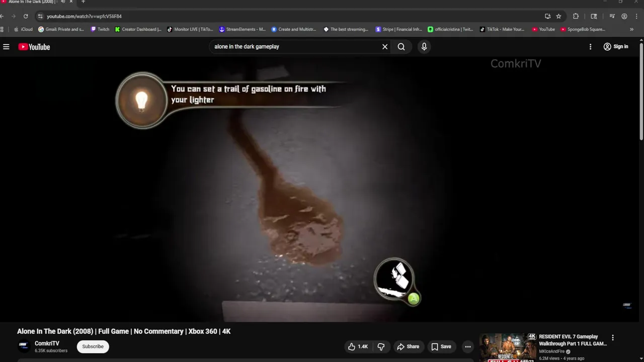Viewport: 644px width, 362px height.
Task: Open the Gmail bookmark
Action: click(61, 29)
